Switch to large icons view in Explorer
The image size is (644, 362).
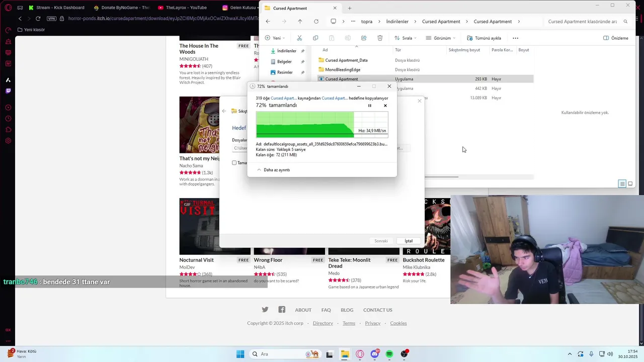(x=630, y=184)
